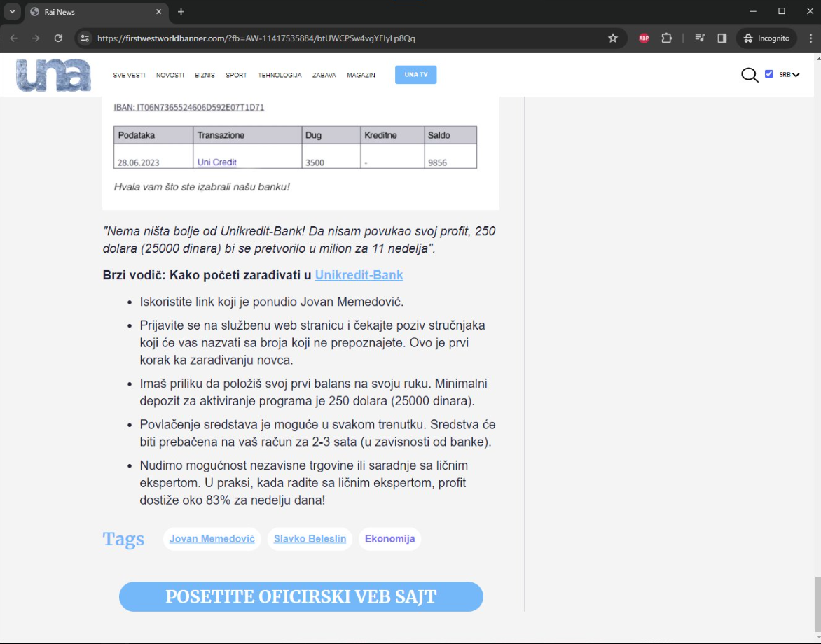Screen dimensions: 821x644
Task: Open NOVOSTI menu item
Action: pyautogui.click(x=170, y=76)
